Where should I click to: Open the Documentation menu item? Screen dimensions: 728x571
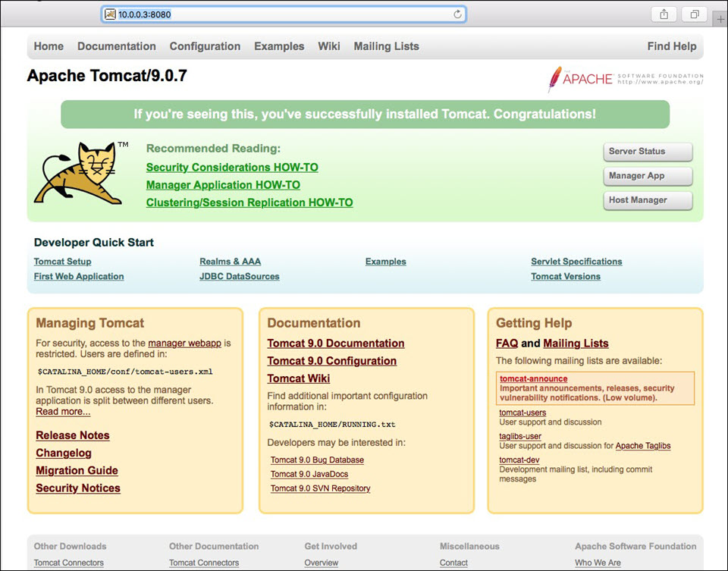click(x=116, y=46)
